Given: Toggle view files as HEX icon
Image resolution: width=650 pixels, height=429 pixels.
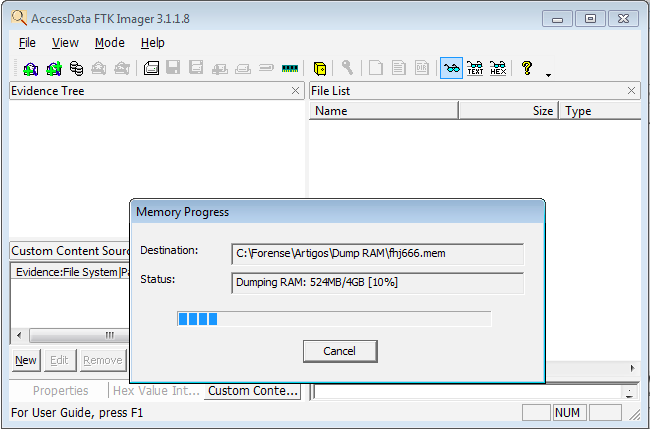Looking at the screenshot, I should pyautogui.click(x=498, y=68).
